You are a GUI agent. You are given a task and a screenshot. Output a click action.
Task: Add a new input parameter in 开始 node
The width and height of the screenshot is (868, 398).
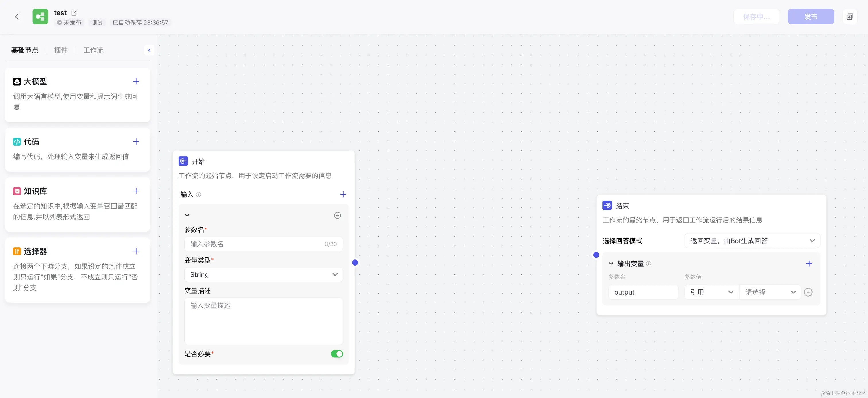343,194
